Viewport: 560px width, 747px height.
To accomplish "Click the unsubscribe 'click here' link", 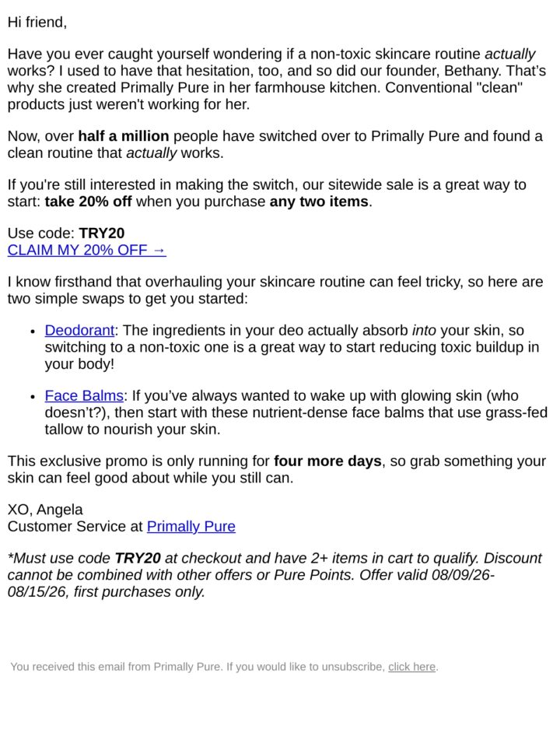I will point(412,667).
